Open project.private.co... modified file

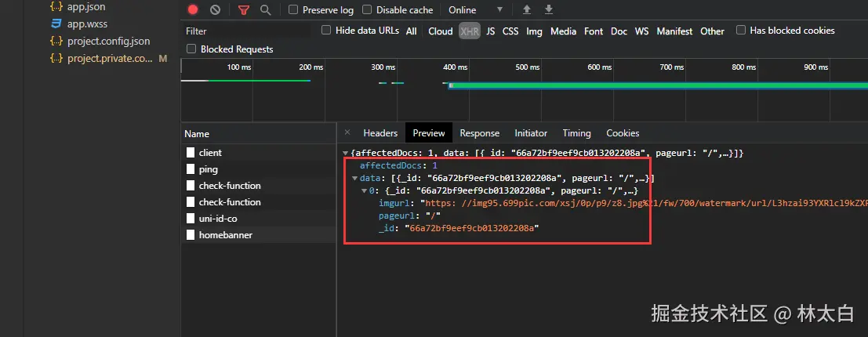point(110,58)
